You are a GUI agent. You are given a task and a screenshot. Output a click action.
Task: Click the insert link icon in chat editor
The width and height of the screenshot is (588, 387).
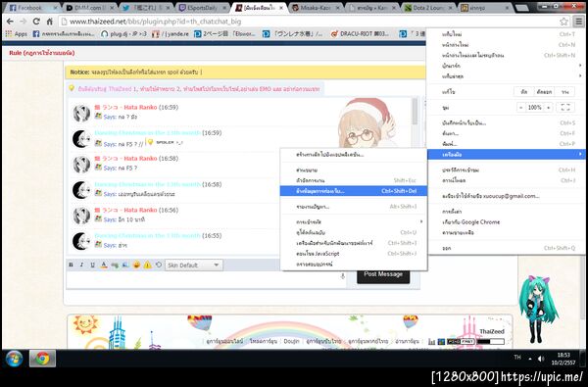coord(115,265)
